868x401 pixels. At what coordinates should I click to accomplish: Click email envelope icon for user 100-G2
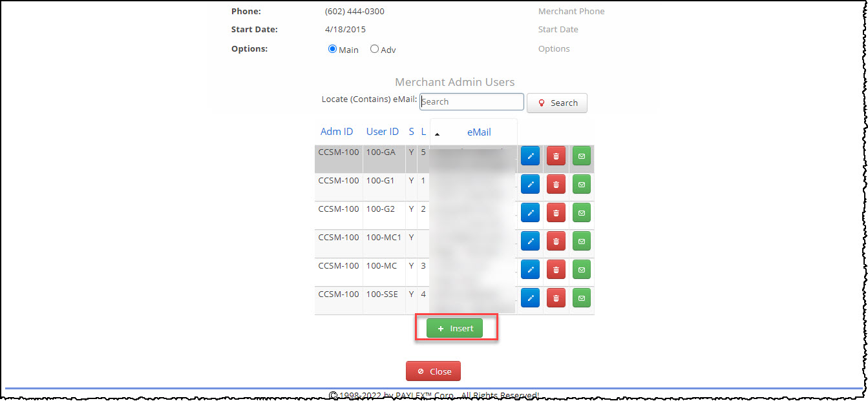click(x=582, y=212)
